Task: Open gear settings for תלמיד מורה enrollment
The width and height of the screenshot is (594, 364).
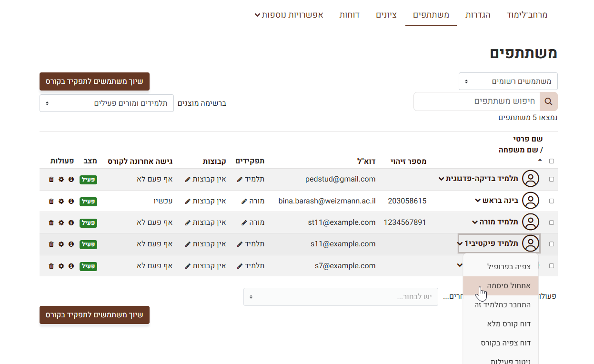Action: point(61,222)
